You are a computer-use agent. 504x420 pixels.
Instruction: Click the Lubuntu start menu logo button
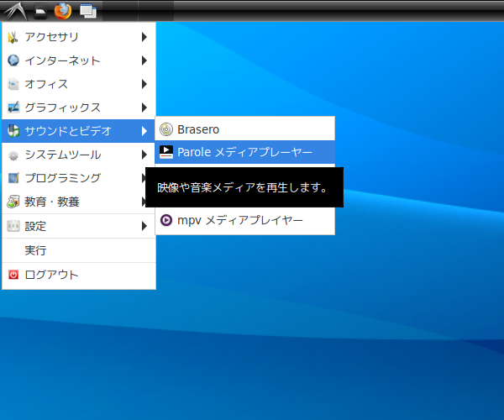[16, 11]
